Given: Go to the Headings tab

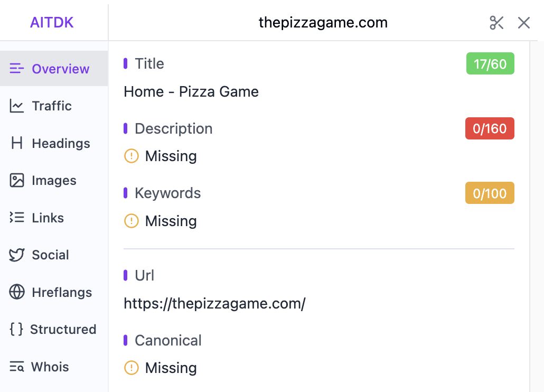Looking at the screenshot, I should tap(61, 143).
